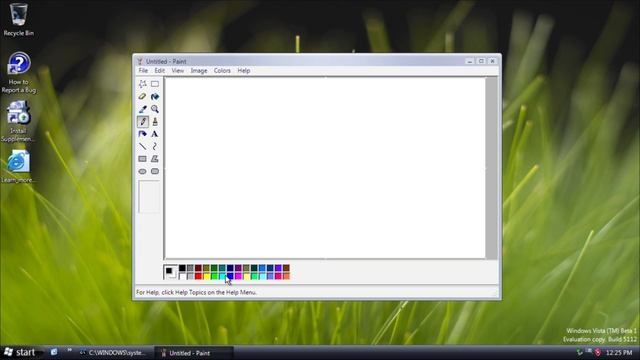Choose the bright red color swatch
Screen dimensions: 640x360
[198, 276]
